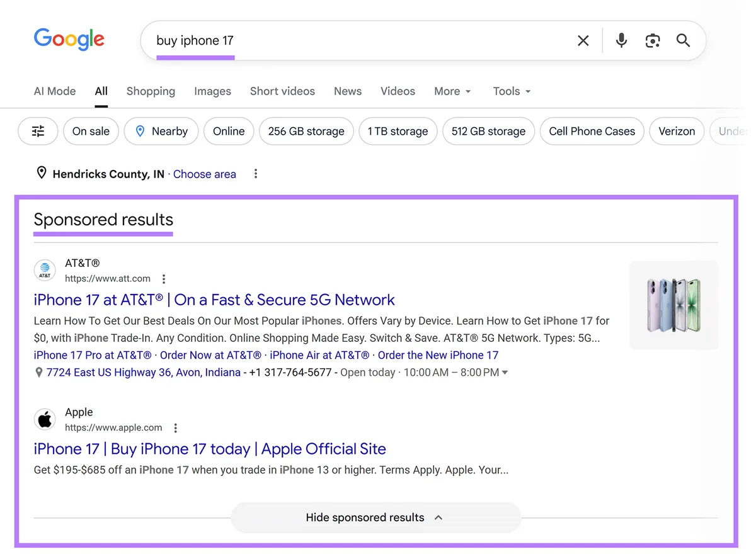The width and height of the screenshot is (756, 554).
Task: Open the 7724 East US Highway 36 address
Action: [143, 373]
